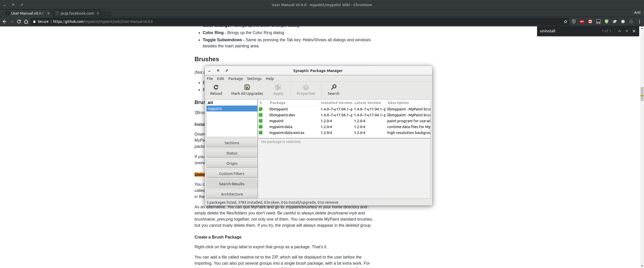
Task: Go to previous find result
Action: coord(619,31)
